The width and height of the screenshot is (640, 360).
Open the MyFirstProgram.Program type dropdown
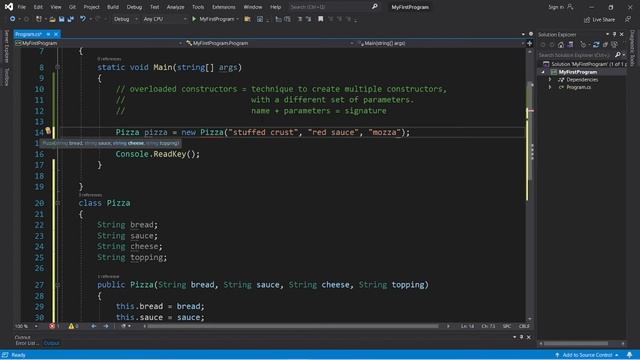point(269,43)
